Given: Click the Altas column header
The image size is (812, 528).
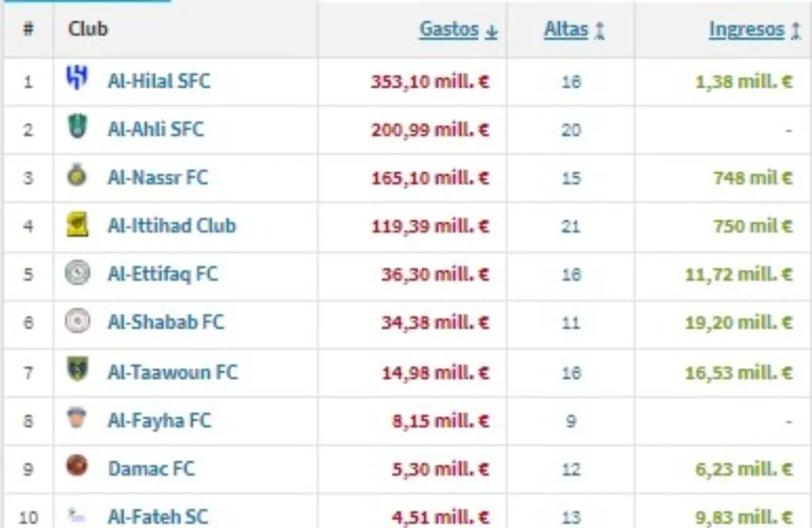Looking at the screenshot, I should [x=565, y=29].
